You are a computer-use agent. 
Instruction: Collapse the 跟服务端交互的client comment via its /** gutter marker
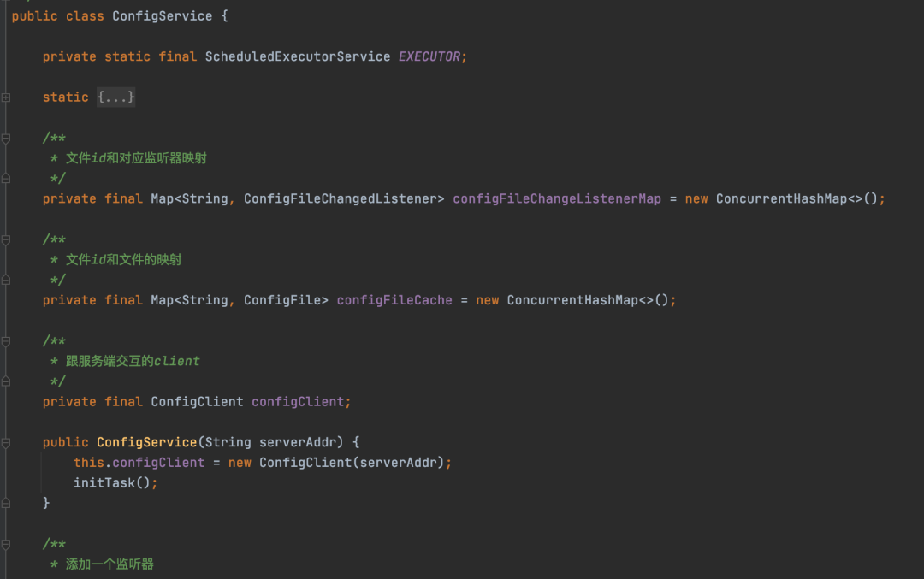(6, 341)
